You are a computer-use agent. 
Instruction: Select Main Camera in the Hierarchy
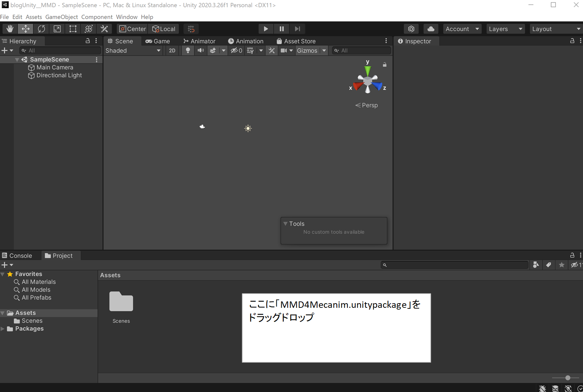(55, 67)
